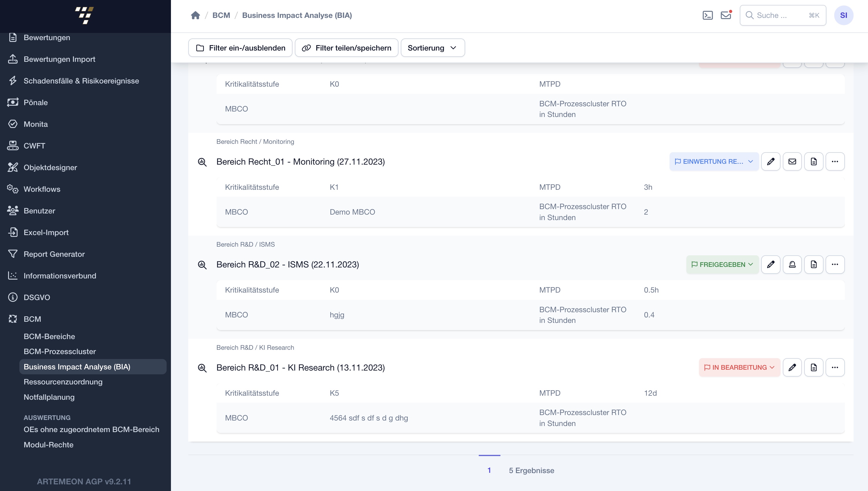
Task: Click the Filter ein-/ausblenden button
Action: click(x=240, y=48)
